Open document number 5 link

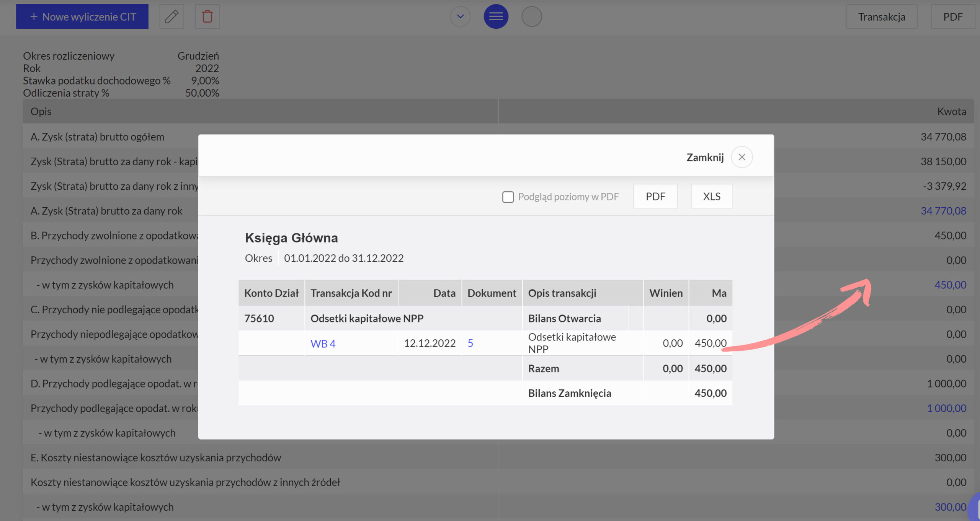(470, 343)
